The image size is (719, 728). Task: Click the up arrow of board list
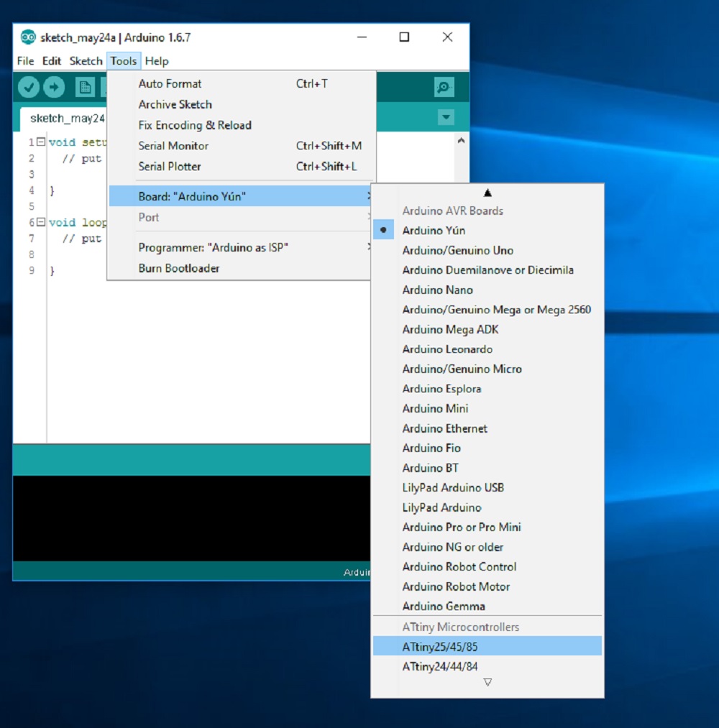pyautogui.click(x=487, y=193)
